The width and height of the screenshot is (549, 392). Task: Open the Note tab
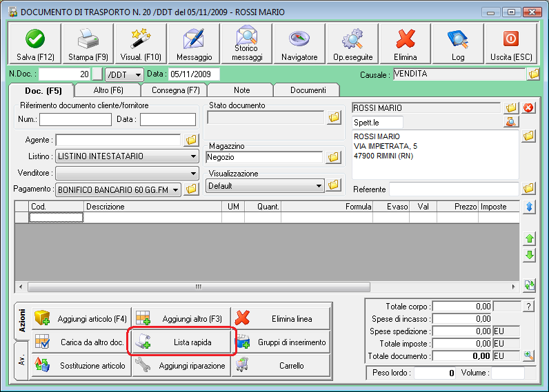coord(241,90)
